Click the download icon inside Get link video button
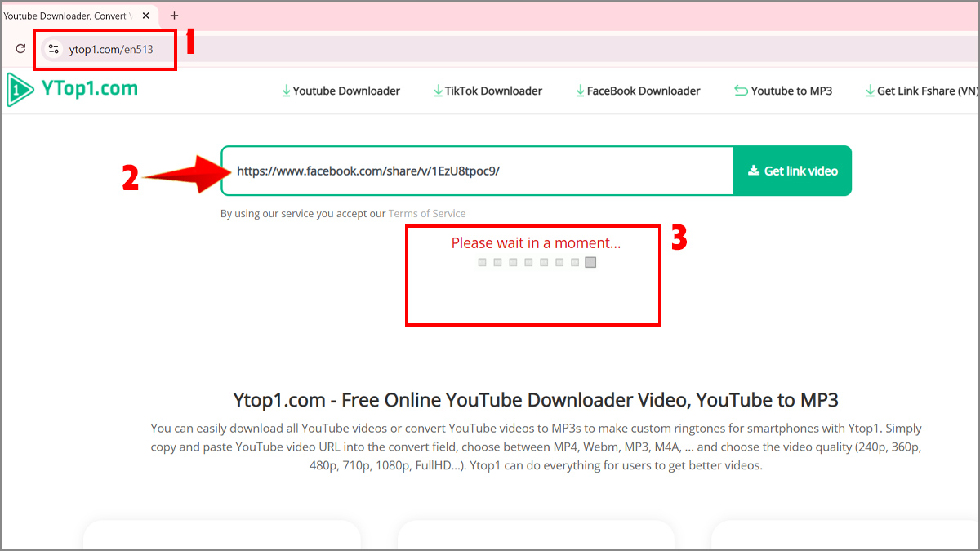The width and height of the screenshot is (980, 551). click(753, 171)
